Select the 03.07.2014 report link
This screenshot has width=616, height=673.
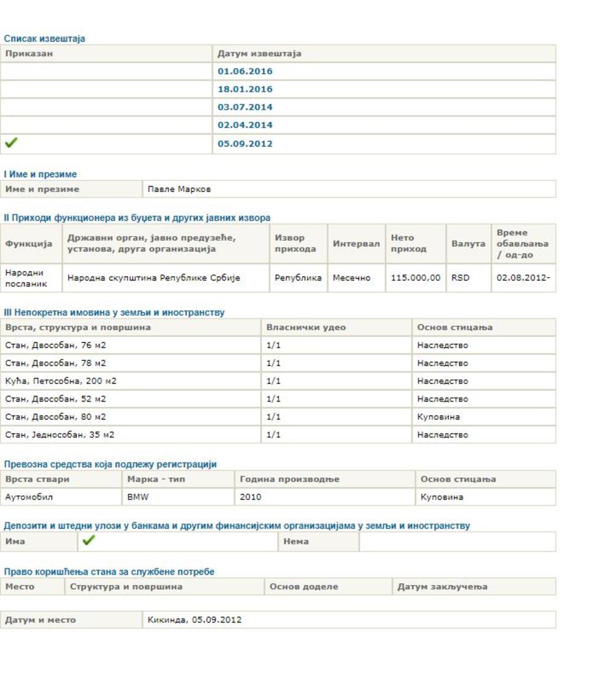coord(245,107)
